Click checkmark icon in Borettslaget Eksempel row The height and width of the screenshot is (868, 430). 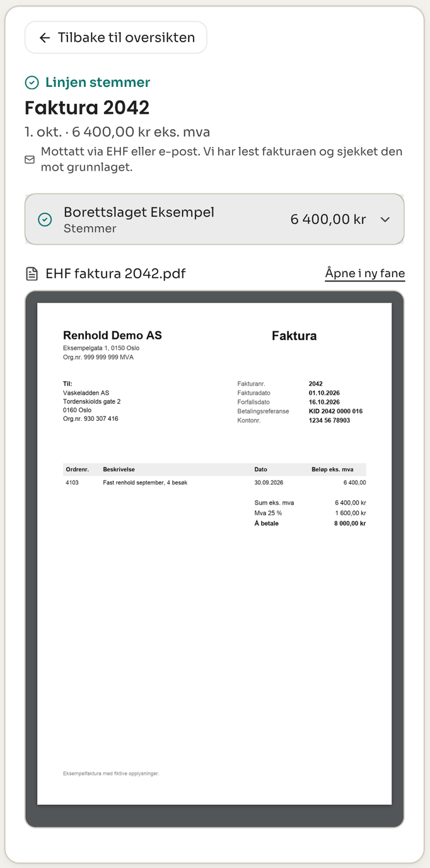tap(45, 220)
